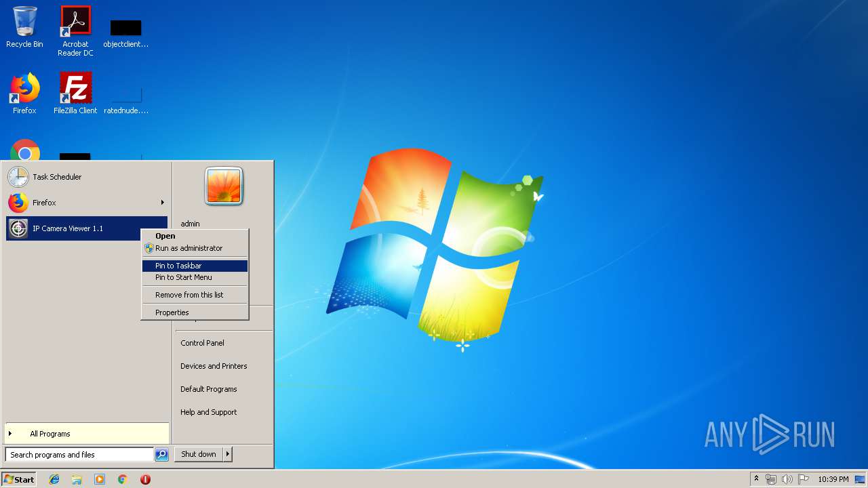
Task: Open the Recycle Bin desktop icon
Action: point(24,27)
